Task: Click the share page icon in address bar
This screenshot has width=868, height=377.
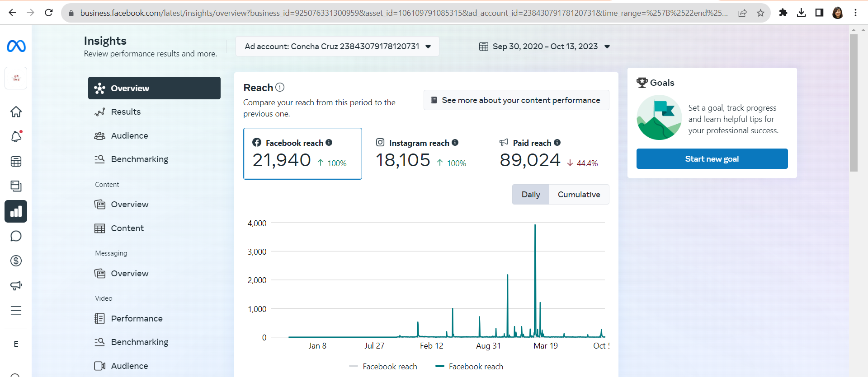Action: click(x=743, y=13)
